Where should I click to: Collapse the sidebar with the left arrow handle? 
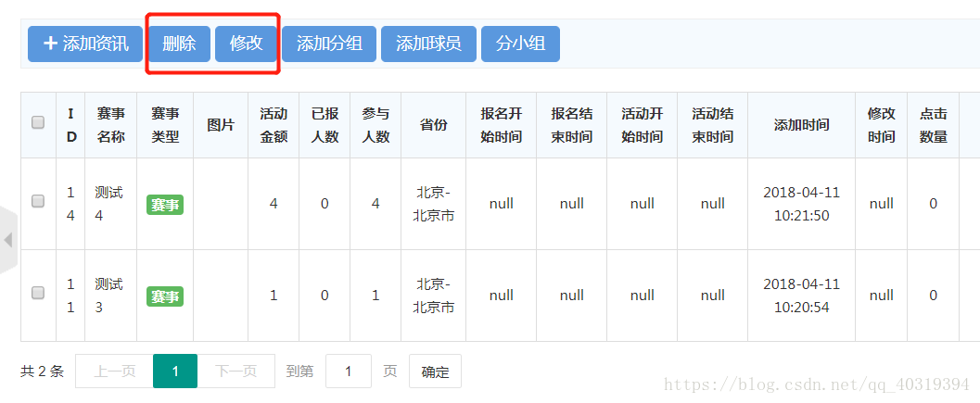(8, 239)
